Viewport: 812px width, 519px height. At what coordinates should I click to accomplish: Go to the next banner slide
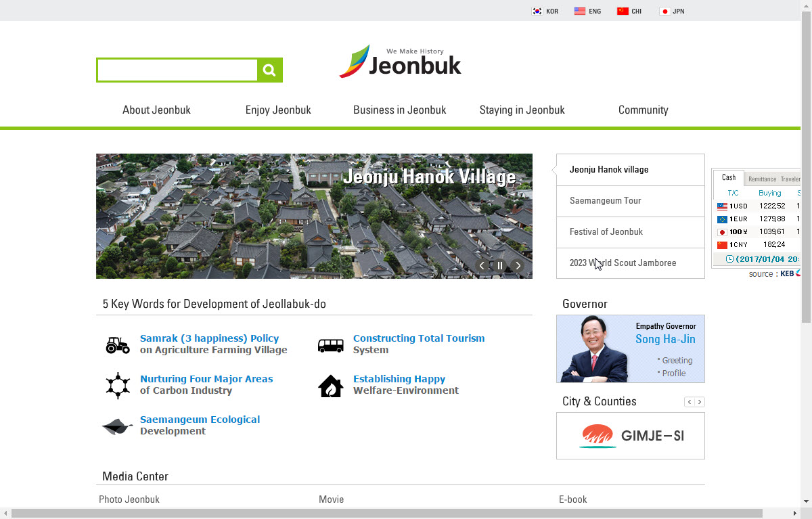coord(518,266)
